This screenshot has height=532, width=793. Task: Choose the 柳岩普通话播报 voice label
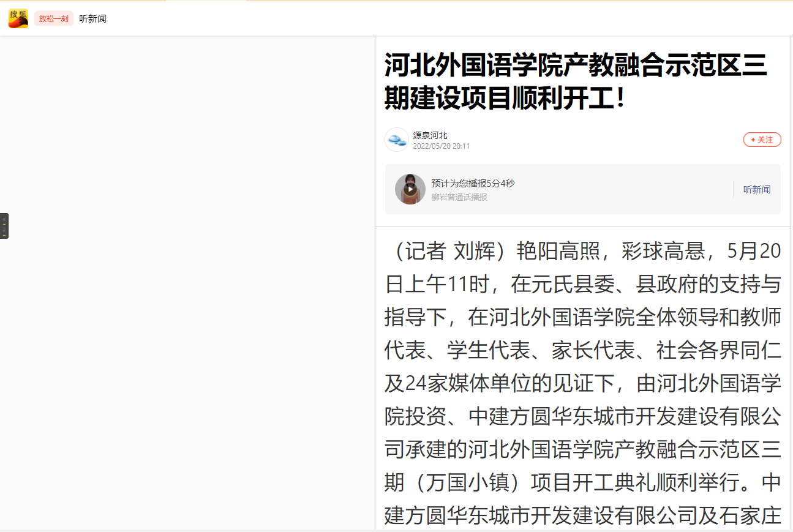pos(459,197)
